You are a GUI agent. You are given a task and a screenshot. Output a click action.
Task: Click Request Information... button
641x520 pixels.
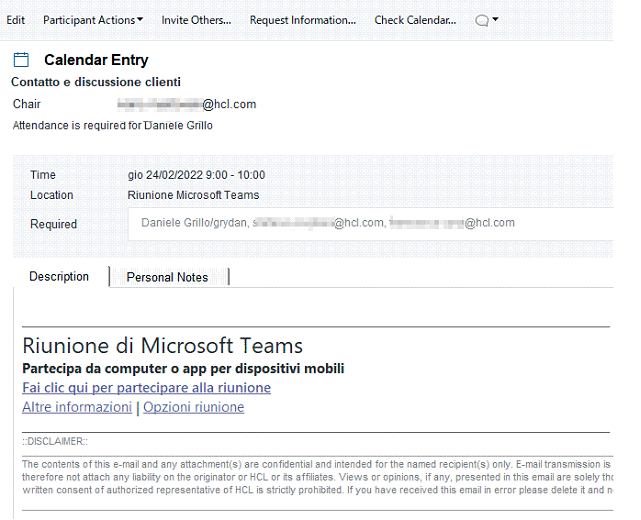pos(303,20)
